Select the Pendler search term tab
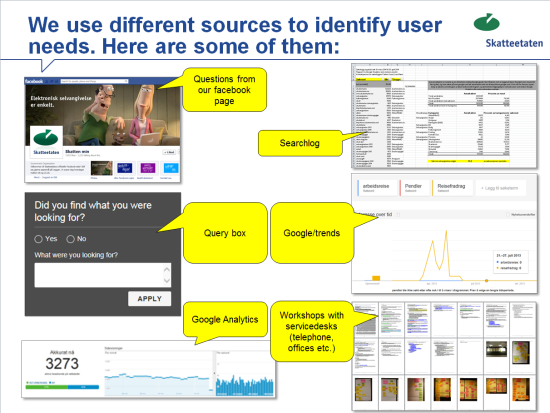 414,188
